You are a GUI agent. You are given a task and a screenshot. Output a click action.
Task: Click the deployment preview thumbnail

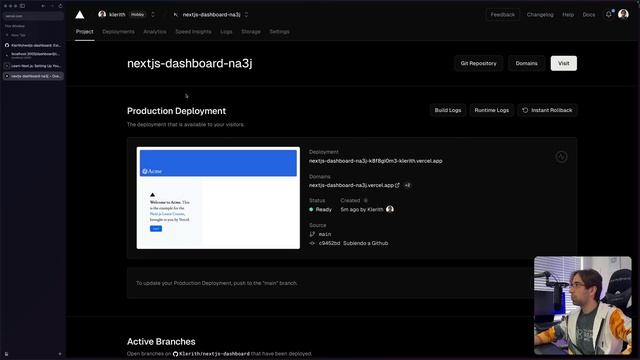pyautogui.click(x=218, y=198)
